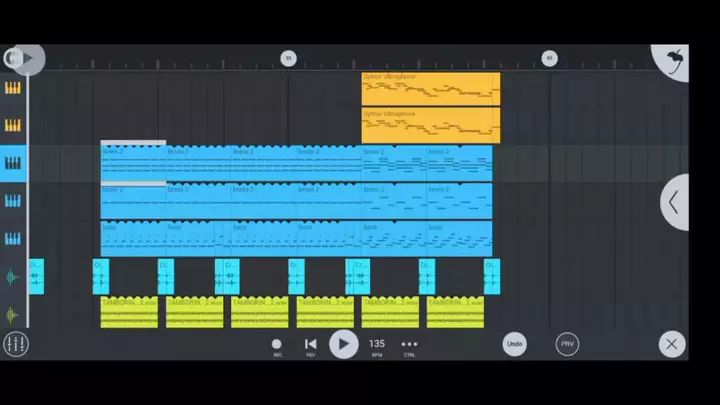Toggle the PRV preview button

[567, 344]
